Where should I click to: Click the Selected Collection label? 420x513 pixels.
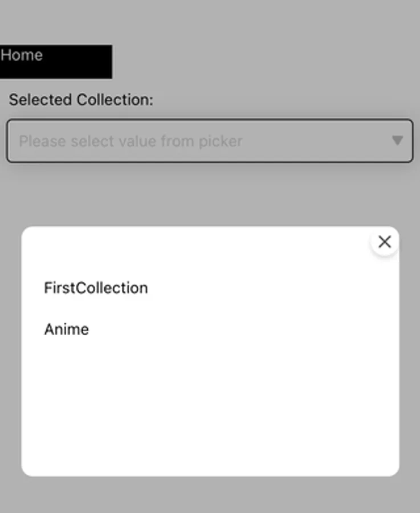(81, 100)
